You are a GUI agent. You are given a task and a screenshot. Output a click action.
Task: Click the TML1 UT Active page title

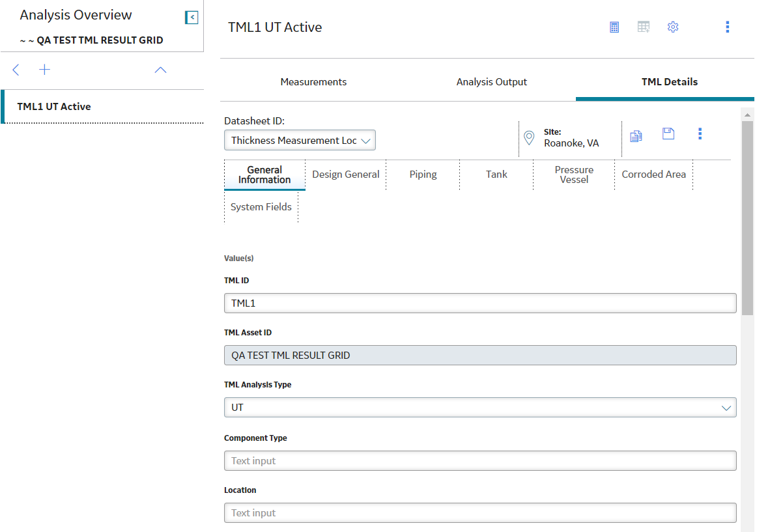click(x=275, y=27)
